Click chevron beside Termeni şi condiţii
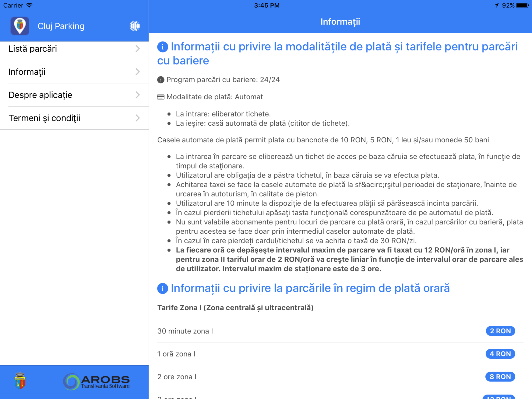Screen dimensions: 532x399 point(137,118)
